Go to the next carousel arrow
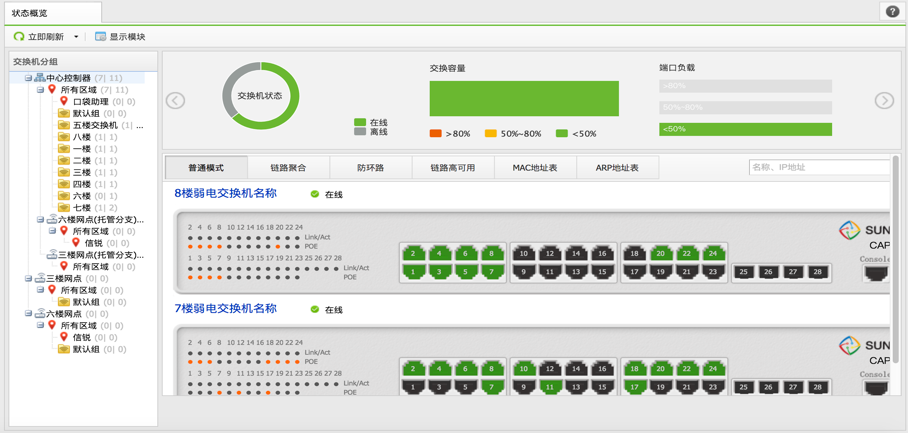This screenshot has width=908, height=433. [884, 100]
